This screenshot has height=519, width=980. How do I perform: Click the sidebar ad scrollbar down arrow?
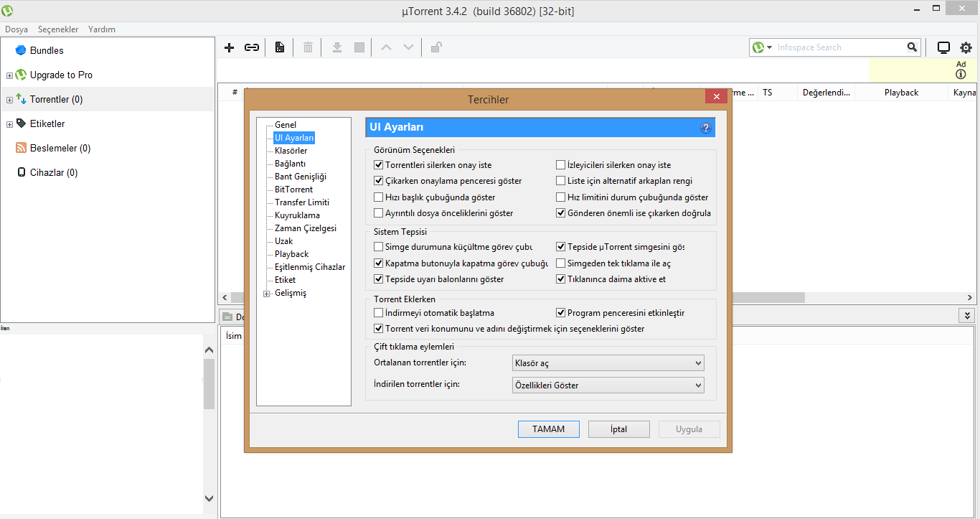(209, 497)
